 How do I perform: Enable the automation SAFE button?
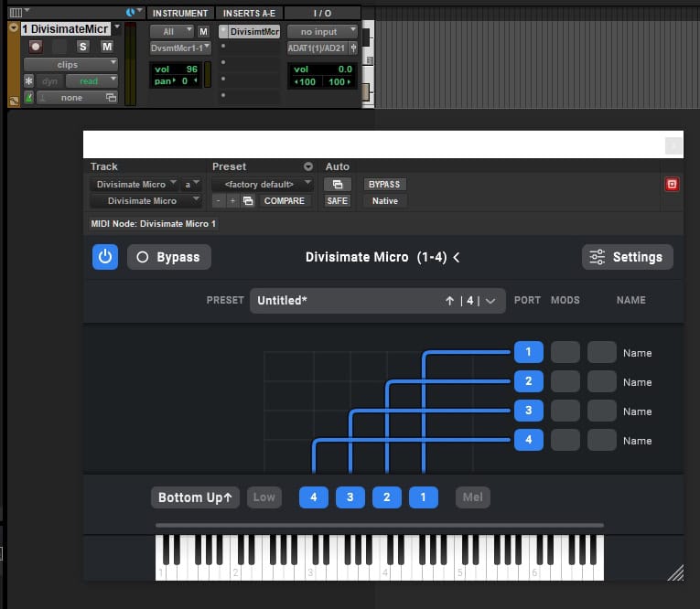pyautogui.click(x=338, y=201)
